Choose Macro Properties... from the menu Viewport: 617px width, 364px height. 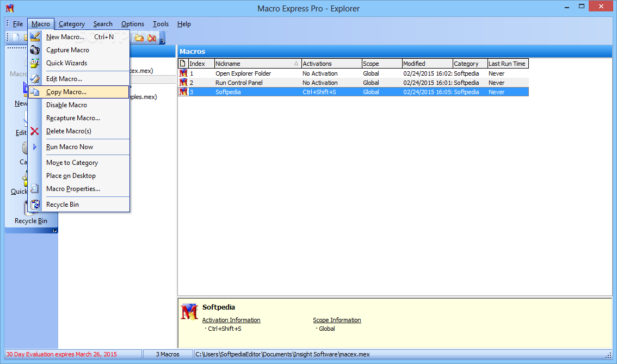point(79,189)
